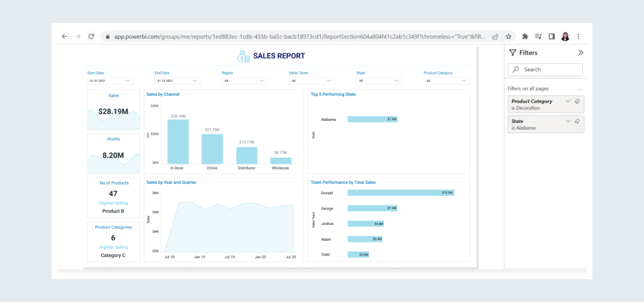Viewport: 644px width, 302px height.
Task: Select the Online bar in Sales by Channel
Action: coord(213,149)
